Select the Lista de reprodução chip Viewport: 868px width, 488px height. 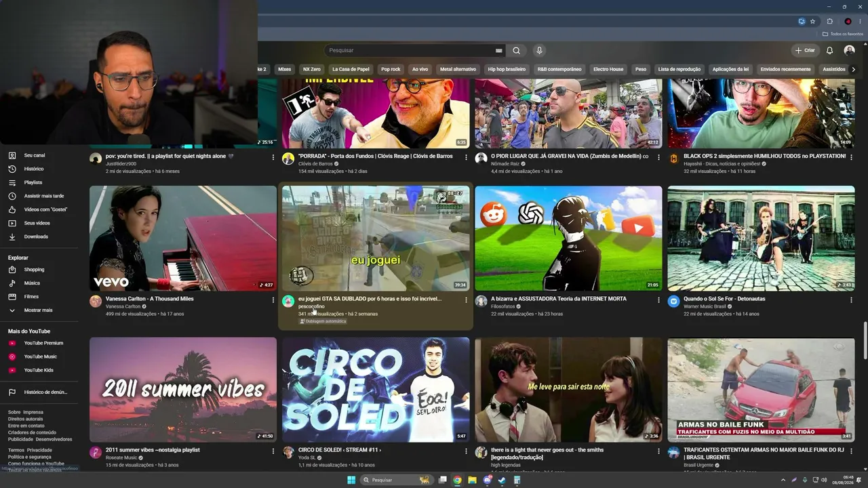pos(679,69)
